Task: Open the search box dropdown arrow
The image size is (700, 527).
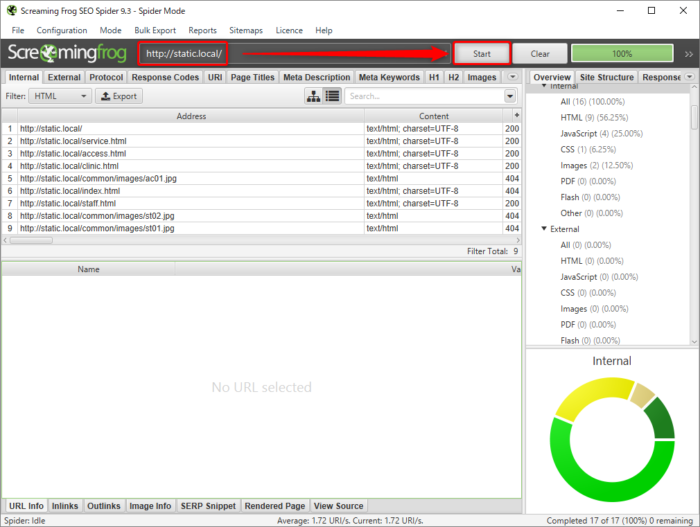Action: tap(509, 96)
